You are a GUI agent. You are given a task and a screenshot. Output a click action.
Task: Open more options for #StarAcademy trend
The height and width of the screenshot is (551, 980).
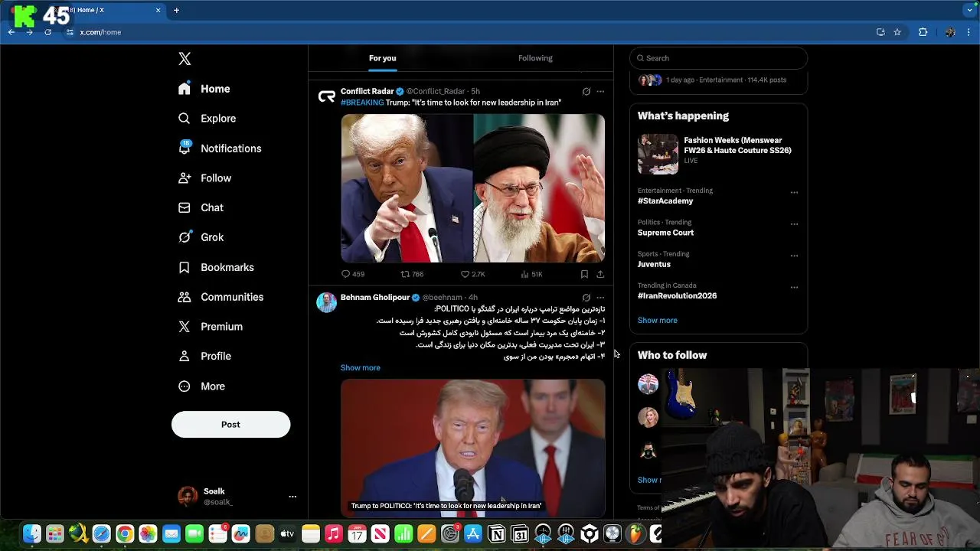click(794, 193)
